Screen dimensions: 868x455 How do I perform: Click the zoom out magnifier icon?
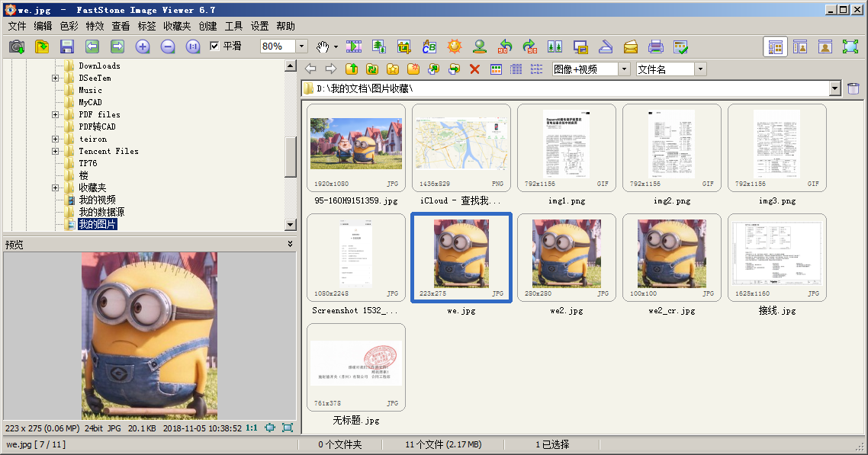pyautogui.click(x=168, y=47)
